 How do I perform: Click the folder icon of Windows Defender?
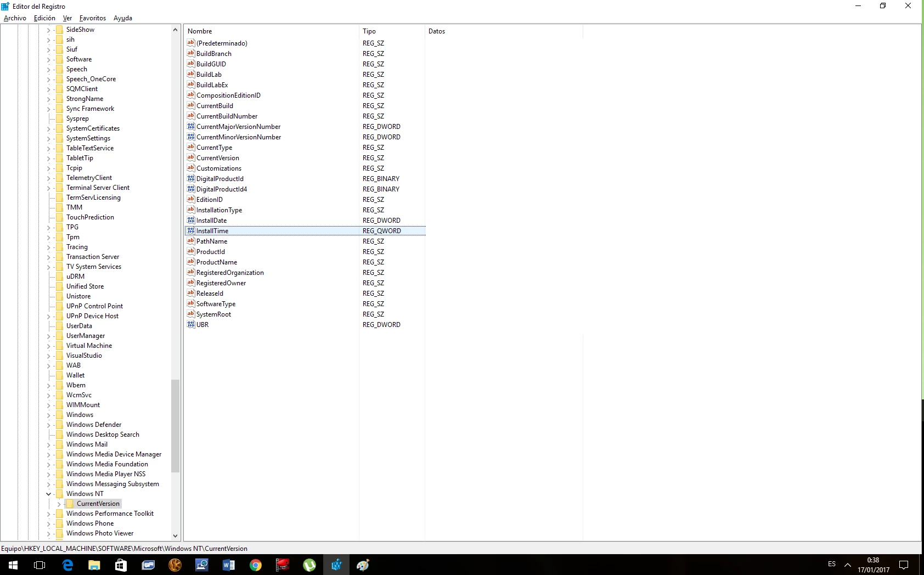[59, 425]
